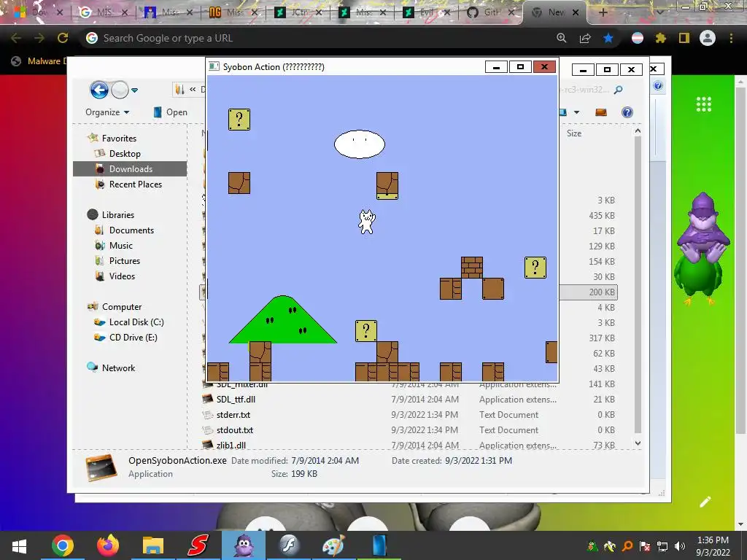Open a new Chrome tab with plus button
The height and width of the screenshot is (560, 747).
(x=603, y=12)
